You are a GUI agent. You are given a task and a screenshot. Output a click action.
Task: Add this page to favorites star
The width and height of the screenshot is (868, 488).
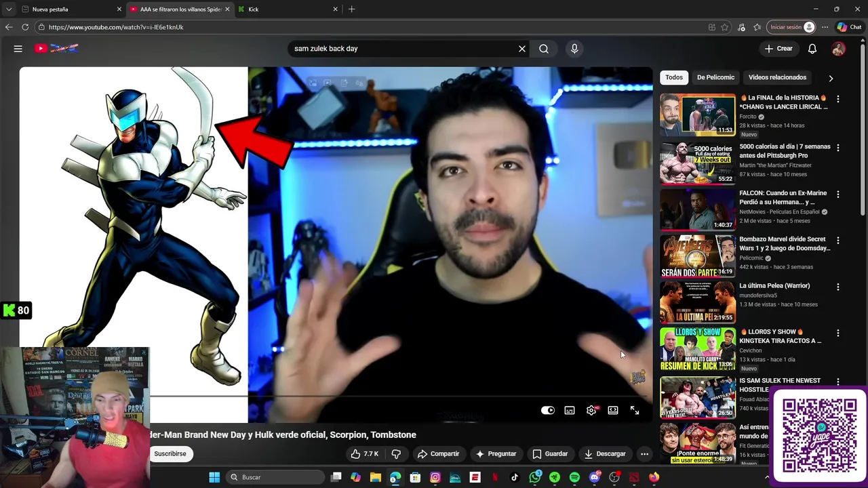(725, 27)
